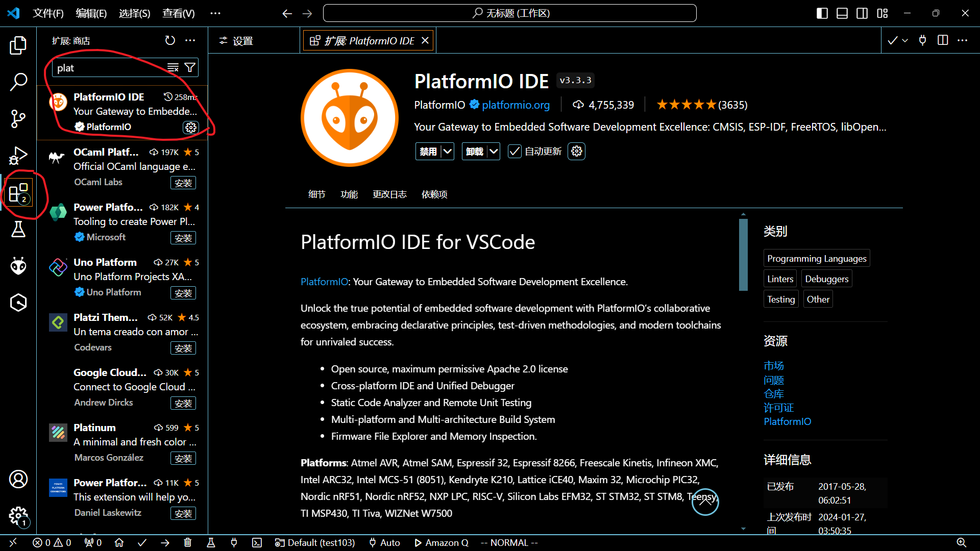Viewport: 980px width, 551px height.
Task: Open the Testing flask view
Action: (x=18, y=229)
